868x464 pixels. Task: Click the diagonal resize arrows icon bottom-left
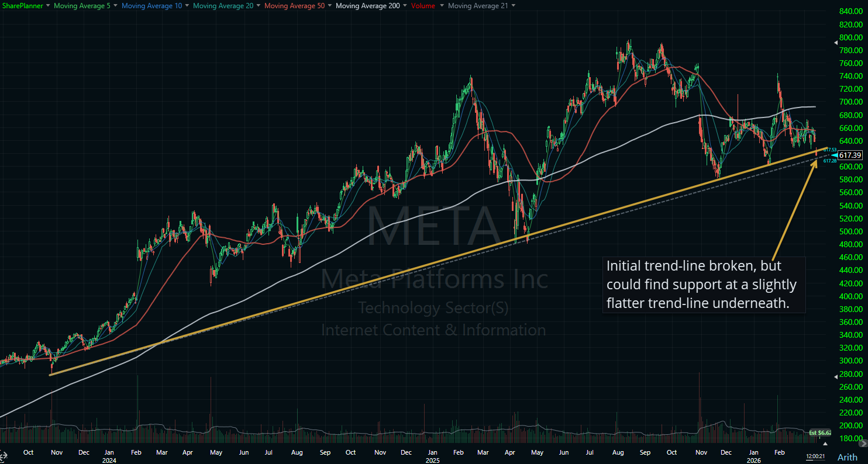click(x=1, y=460)
